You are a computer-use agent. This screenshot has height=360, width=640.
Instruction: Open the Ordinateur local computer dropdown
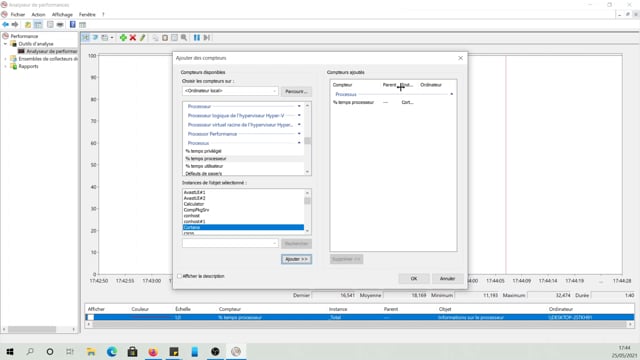pos(274,91)
